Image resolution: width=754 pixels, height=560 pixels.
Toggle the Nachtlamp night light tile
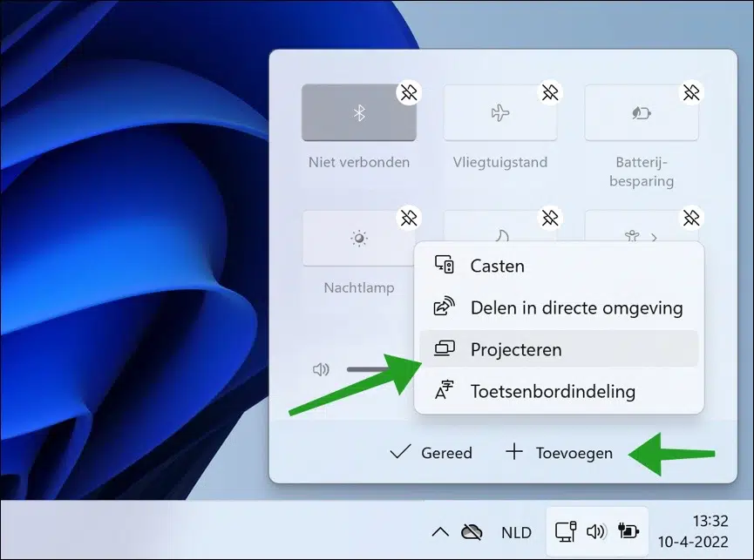tap(358, 239)
